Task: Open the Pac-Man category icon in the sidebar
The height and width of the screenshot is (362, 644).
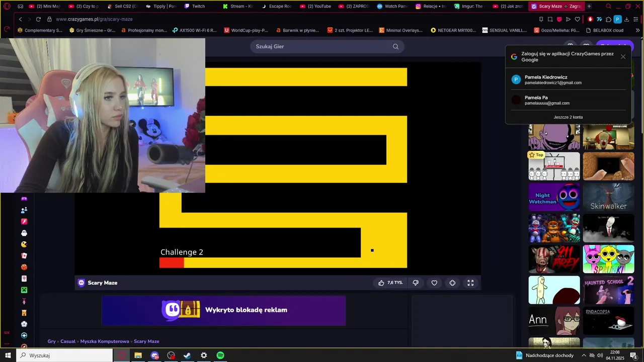Action: pyautogui.click(x=24, y=244)
